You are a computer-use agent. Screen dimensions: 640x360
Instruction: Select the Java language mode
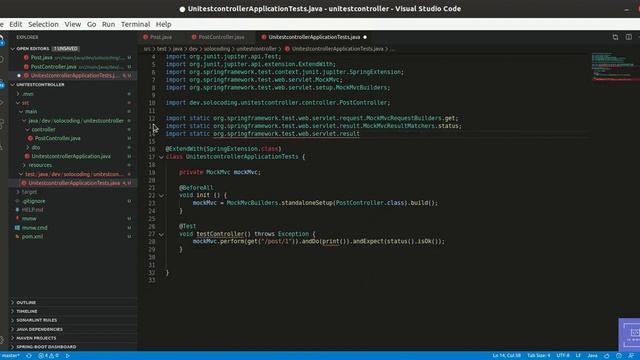point(593,356)
